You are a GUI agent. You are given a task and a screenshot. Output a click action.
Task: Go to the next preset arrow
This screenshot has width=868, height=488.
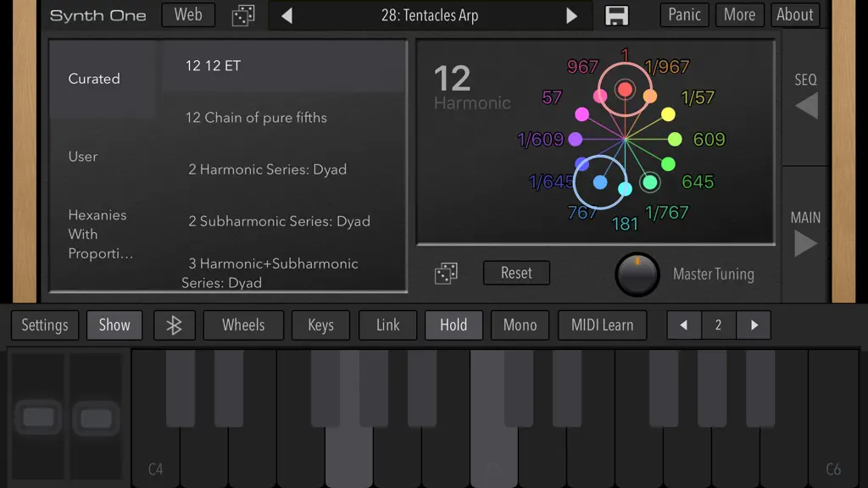tap(572, 15)
